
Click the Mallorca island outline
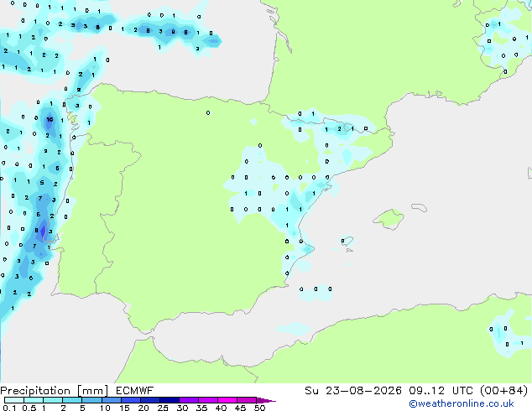click(389, 219)
